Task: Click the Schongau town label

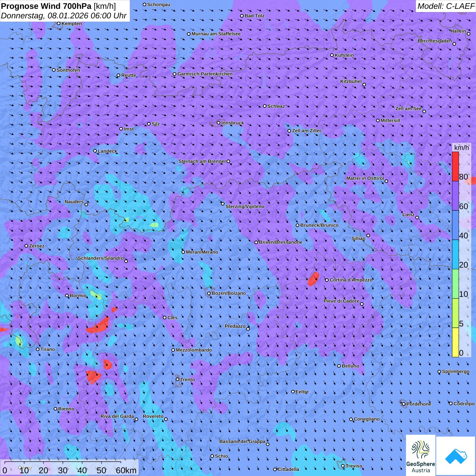Action: click(x=159, y=4)
